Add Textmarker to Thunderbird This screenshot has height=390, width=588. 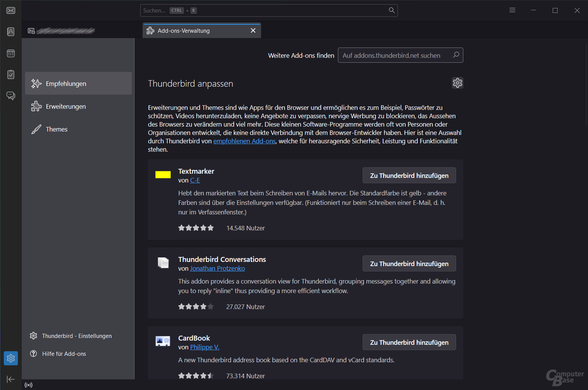409,176
